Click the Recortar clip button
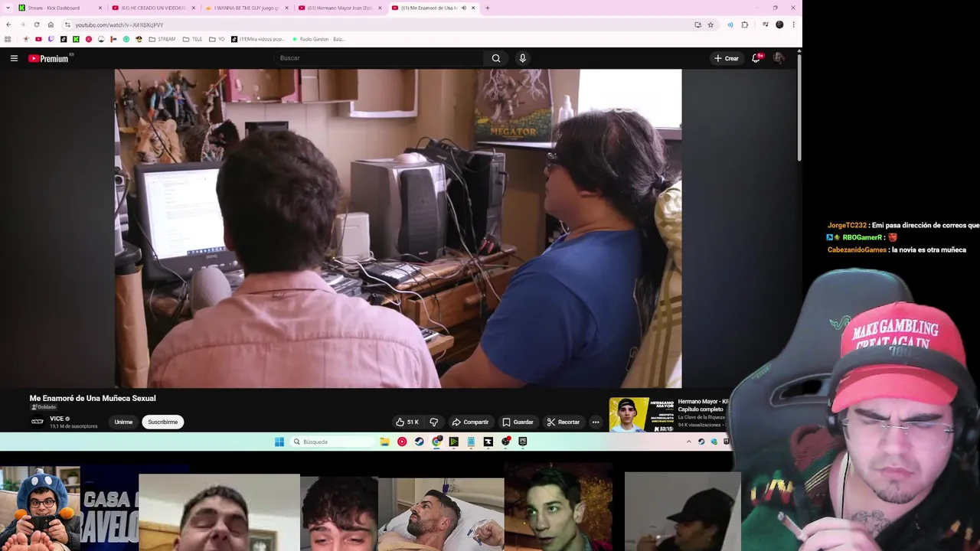 coord(563,422)
